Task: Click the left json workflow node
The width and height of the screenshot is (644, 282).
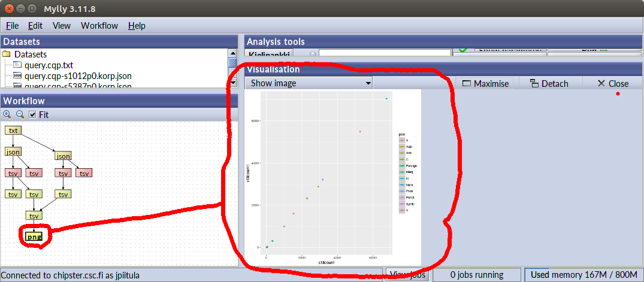Action: pyautogui.click(x=13, y=151)
